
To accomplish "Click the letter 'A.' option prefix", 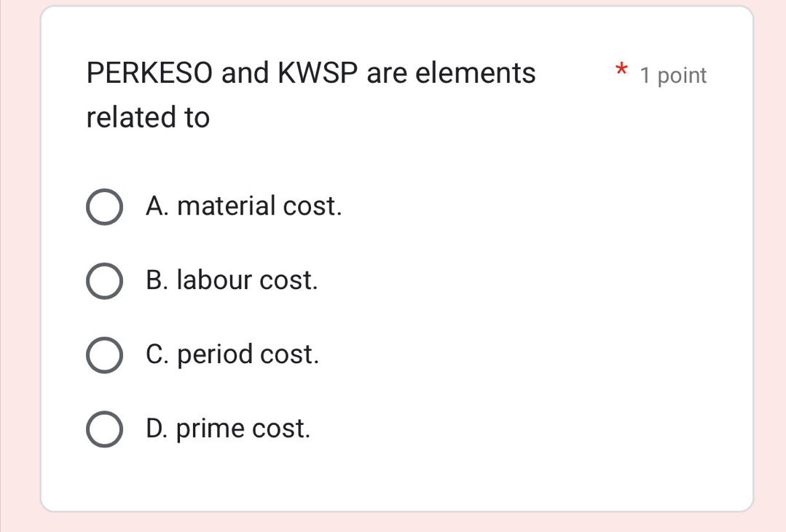I will click(157, 207).
